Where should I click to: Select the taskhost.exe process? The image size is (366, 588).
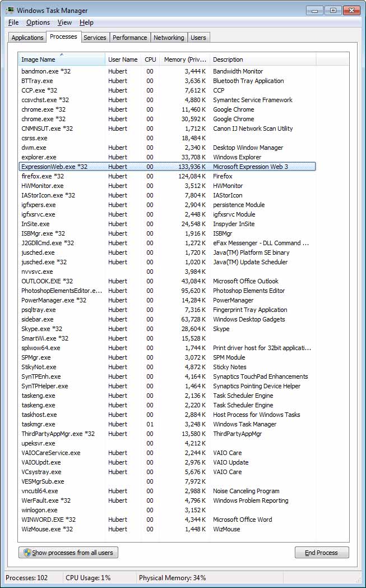click(x=167, y=415)
